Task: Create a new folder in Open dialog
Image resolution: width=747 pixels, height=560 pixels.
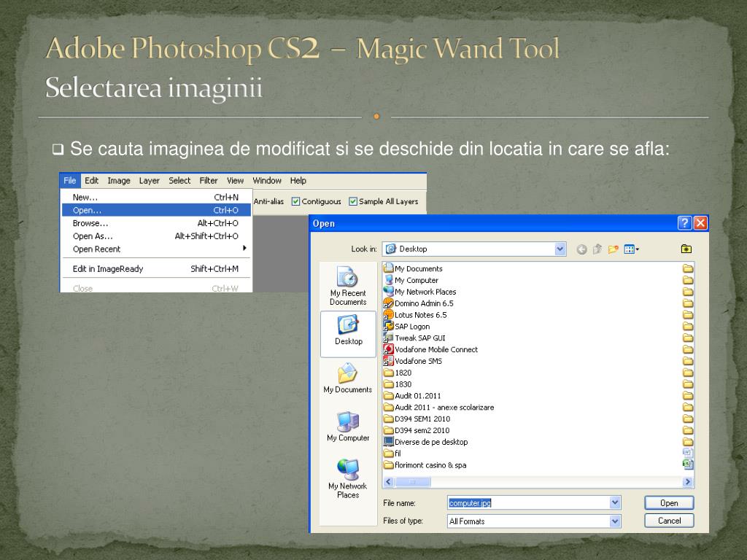Action: (613, 249)
